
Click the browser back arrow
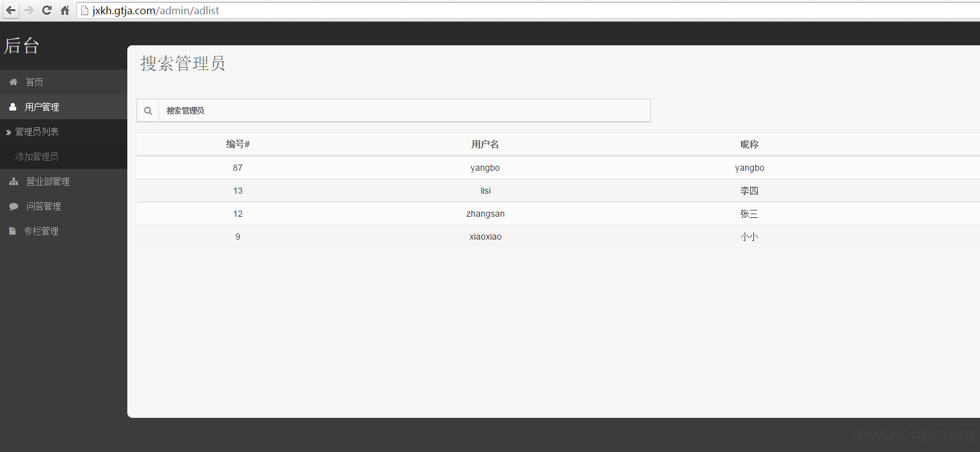[11, 10]
